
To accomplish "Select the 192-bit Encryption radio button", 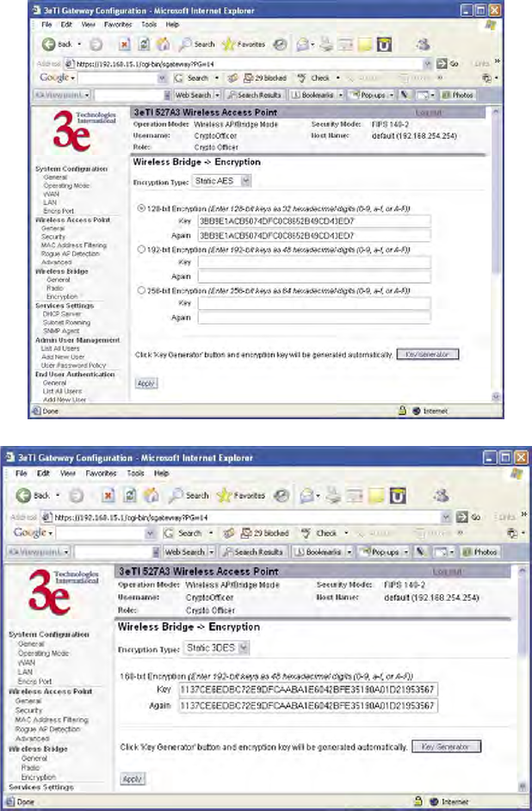I will (x=141, y=250).
